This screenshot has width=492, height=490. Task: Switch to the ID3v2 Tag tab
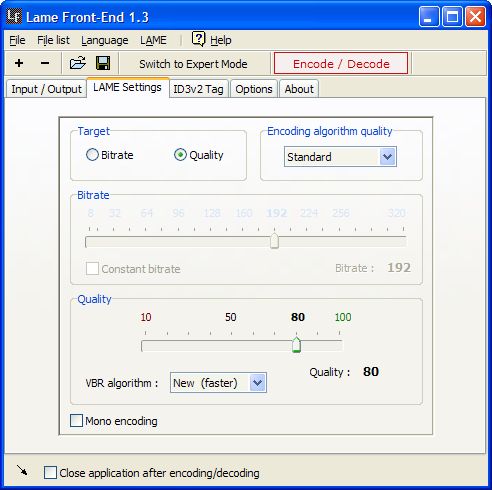point(199,89)
